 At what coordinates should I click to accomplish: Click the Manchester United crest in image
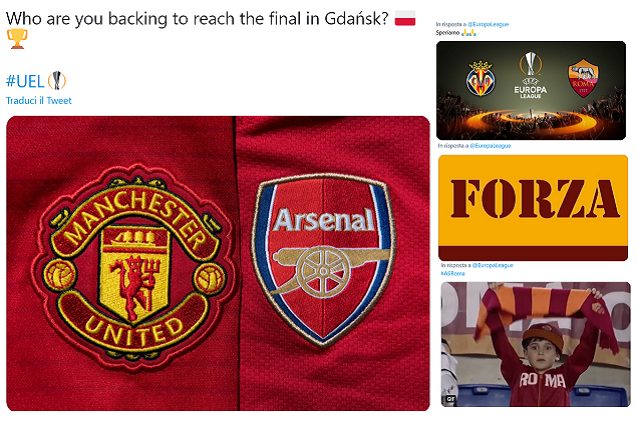coord(133,262)
